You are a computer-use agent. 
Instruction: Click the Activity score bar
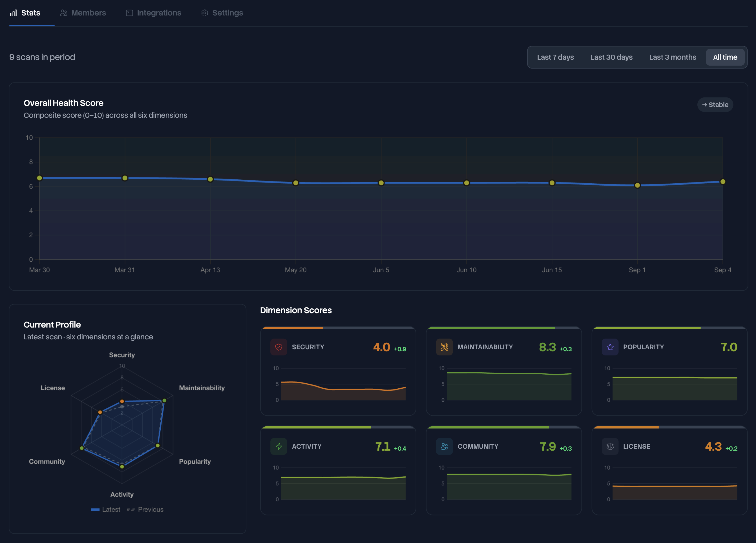click(x=338, y=427)
